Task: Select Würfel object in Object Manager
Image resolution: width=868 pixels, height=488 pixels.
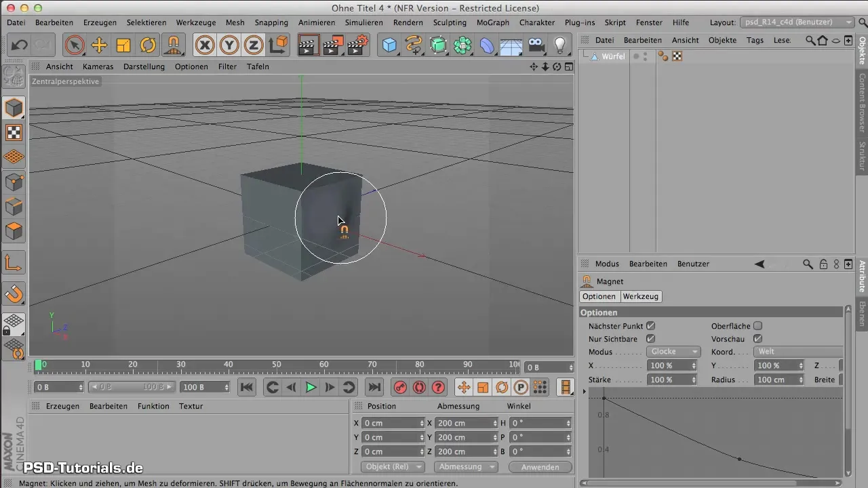Action: point(613,56)
